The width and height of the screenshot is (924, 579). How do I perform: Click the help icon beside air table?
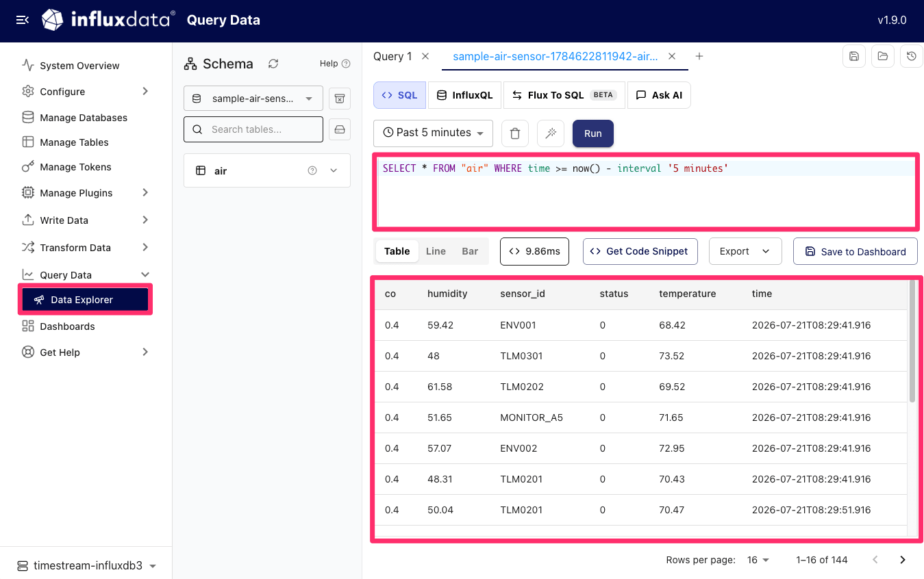click(x=312, y=170)
